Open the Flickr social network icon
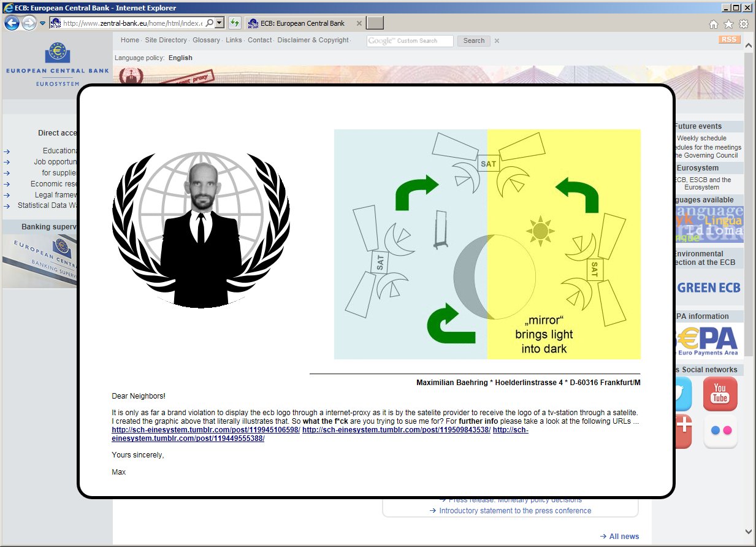The image size is (756, 547). pos(720,431)
